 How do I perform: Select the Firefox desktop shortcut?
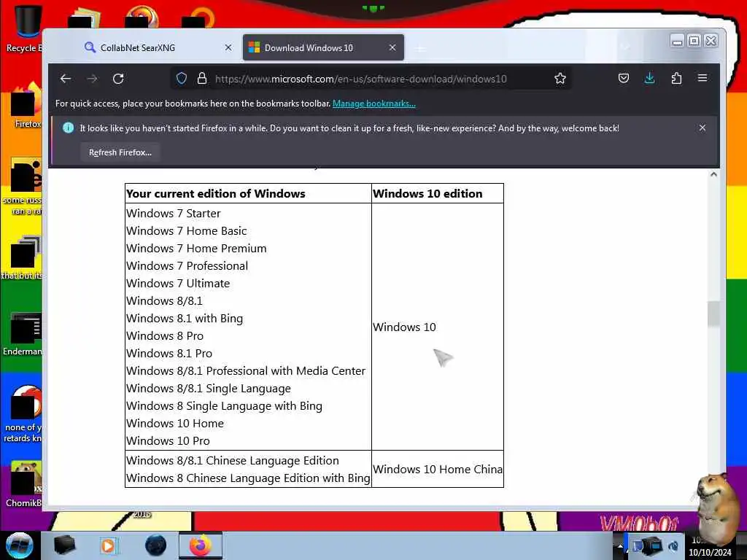tap(25, 106)
